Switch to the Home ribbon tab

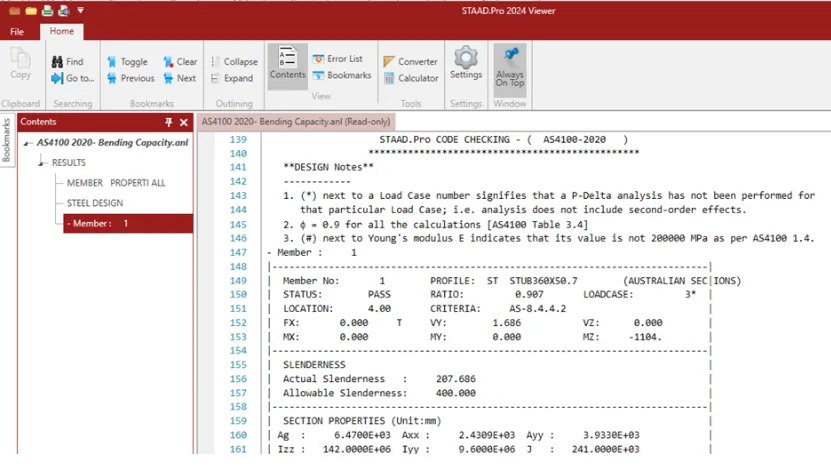coord(62,31)
